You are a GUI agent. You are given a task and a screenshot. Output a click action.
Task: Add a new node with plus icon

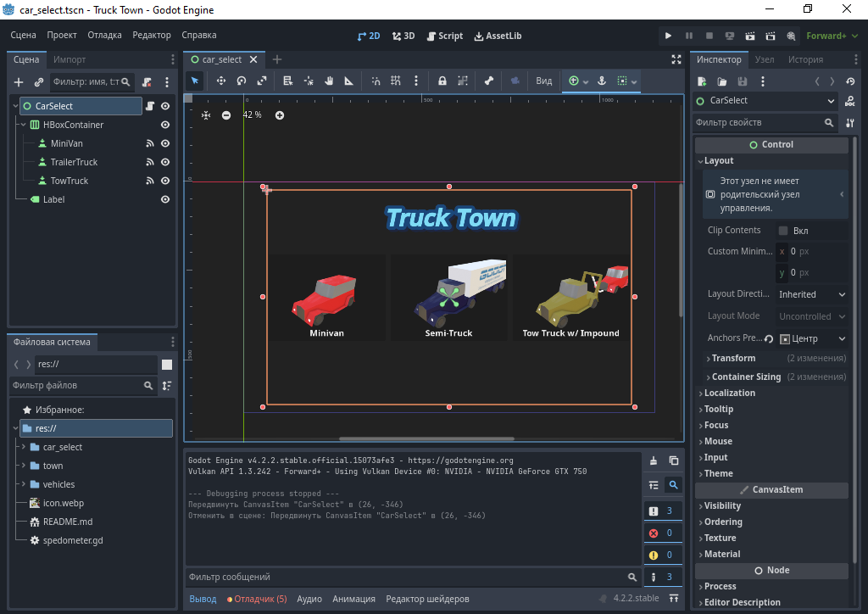pyautogui.click(x=19, y=82)
